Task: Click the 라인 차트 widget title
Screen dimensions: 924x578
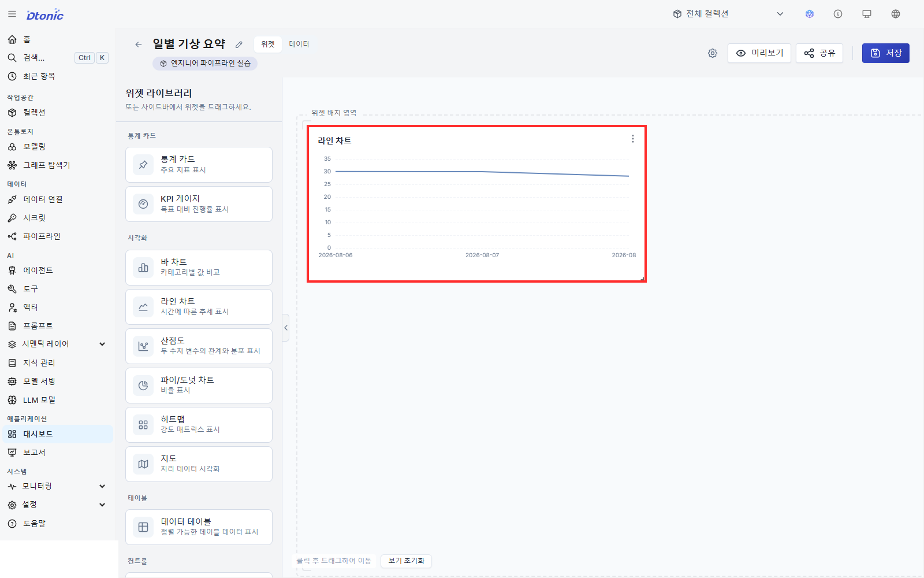Action: tap(334, 140)
